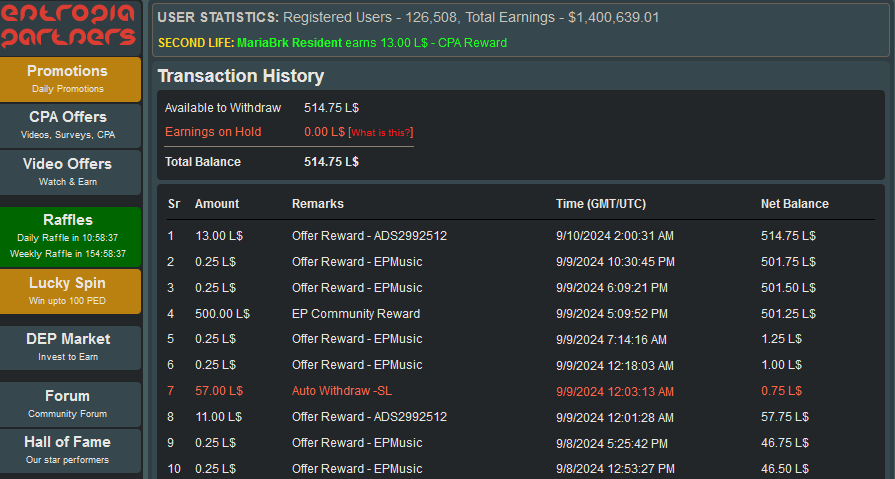Click the net balance 501.75 L$
Screen dimensions: 895x479
click(x=788, y=262)
